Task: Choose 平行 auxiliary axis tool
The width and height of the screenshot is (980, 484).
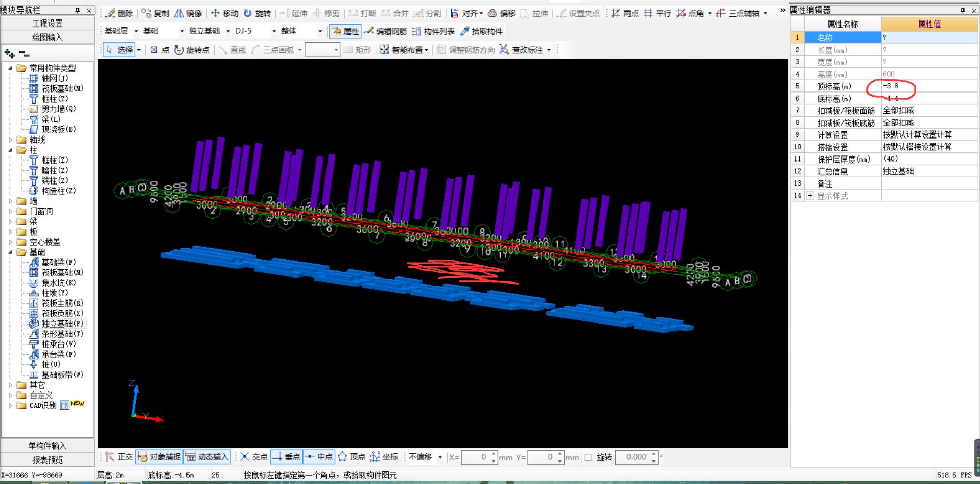Action: pos(657,13)
